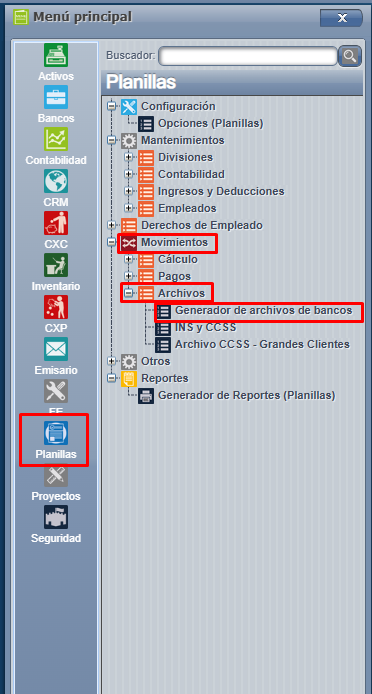Image resolution: width=372 pixels, height=694 pixels.
Task: Open Generador de archivos de bancos
Action: coord(264,310)
